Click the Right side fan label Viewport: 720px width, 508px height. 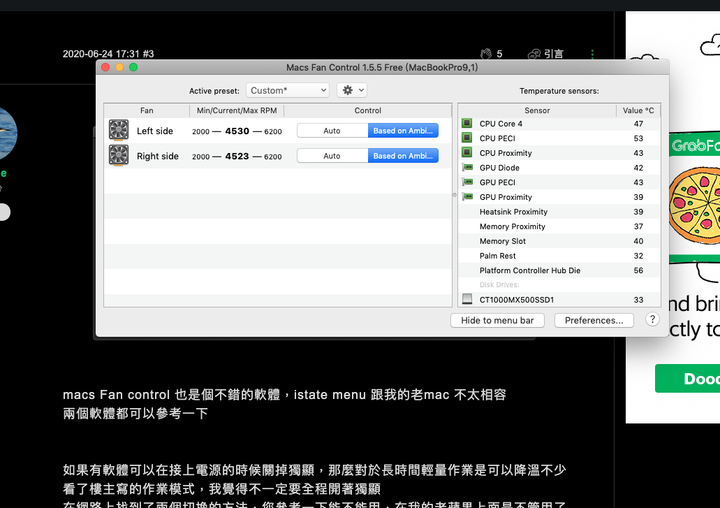(158, 156)
